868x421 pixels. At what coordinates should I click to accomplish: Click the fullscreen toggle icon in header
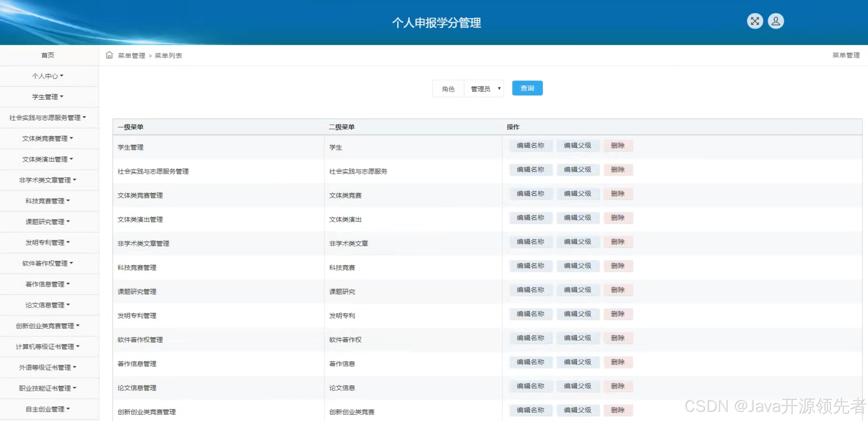pyautogui.click(x=755, y=21)
